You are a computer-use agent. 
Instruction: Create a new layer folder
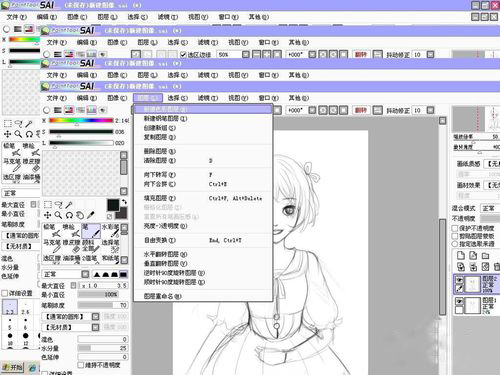tap(485, 256)
